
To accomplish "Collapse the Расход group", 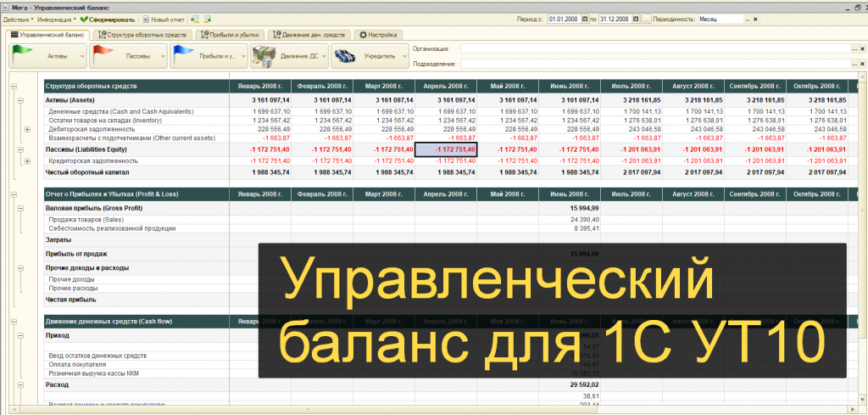I will point(21,384).
